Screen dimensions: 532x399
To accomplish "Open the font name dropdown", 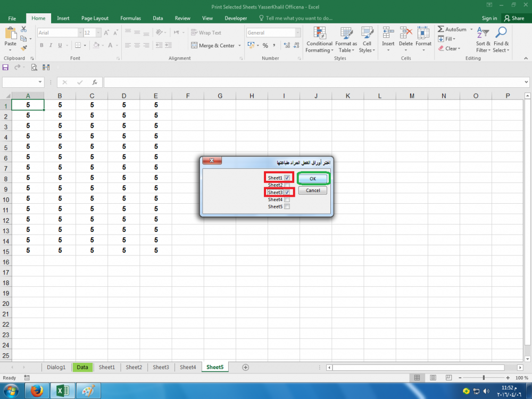I will (x=80, y=32).
